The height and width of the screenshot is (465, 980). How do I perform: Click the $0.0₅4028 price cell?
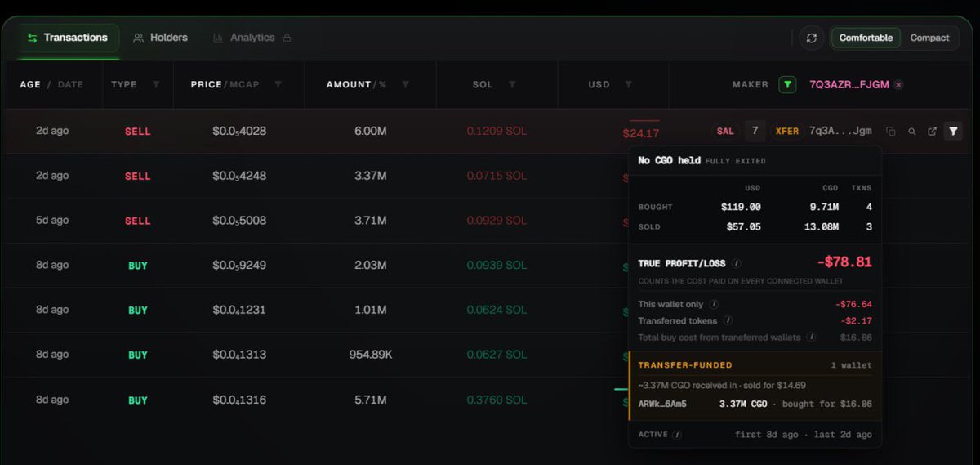click(239, 131)
